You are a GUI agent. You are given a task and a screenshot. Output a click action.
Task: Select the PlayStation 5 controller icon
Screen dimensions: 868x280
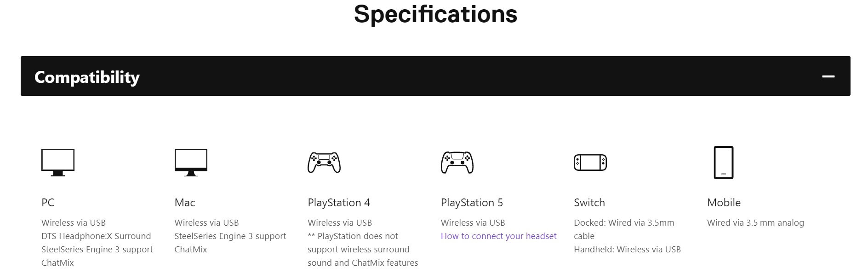click(x=457, y=162)
